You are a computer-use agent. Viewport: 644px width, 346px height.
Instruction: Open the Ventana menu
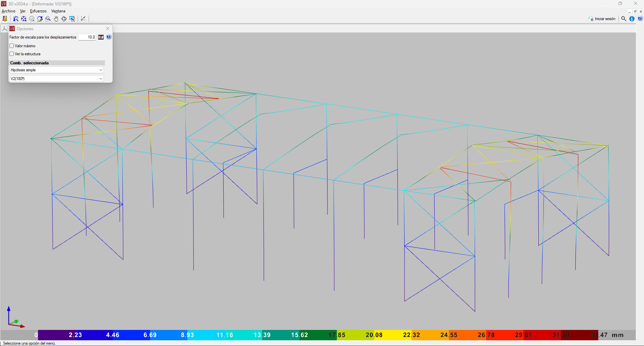58,11
